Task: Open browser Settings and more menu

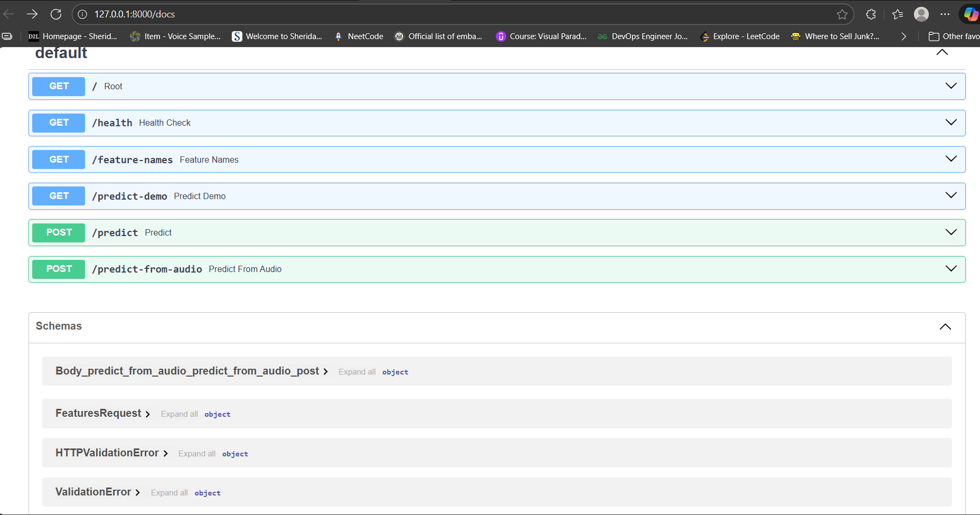Action: pos(945,14)
